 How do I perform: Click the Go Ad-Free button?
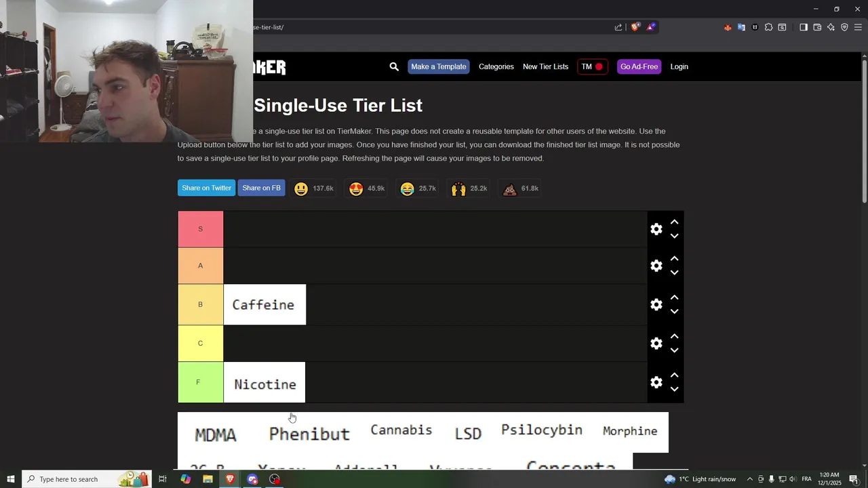click(639, 66)
